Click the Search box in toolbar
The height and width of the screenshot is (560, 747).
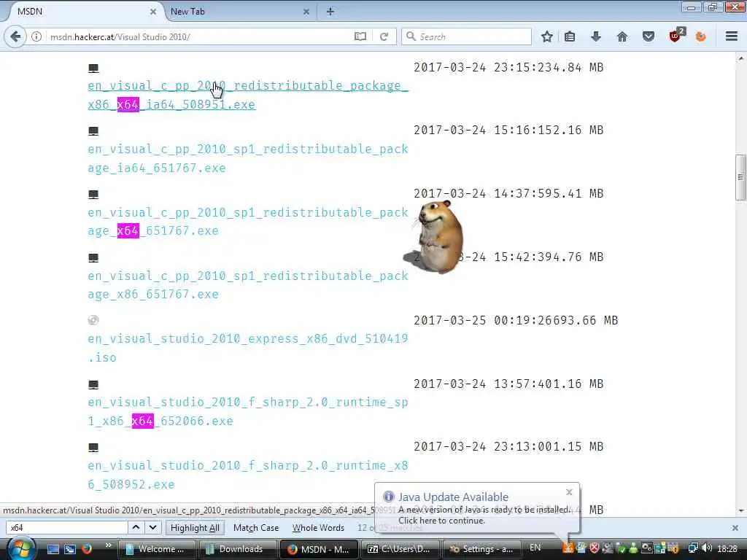click(467, 36)
